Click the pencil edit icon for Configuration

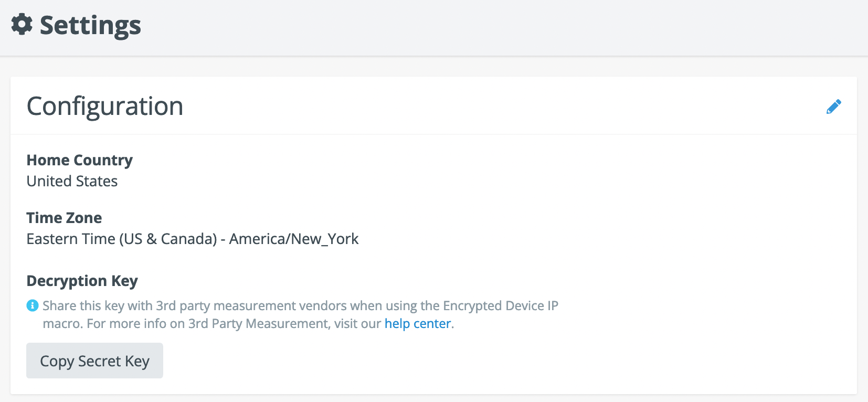tap(833, 107)
